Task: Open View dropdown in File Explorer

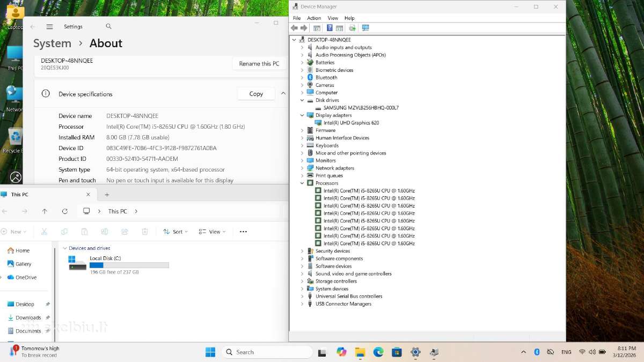Action: point(213,232)
